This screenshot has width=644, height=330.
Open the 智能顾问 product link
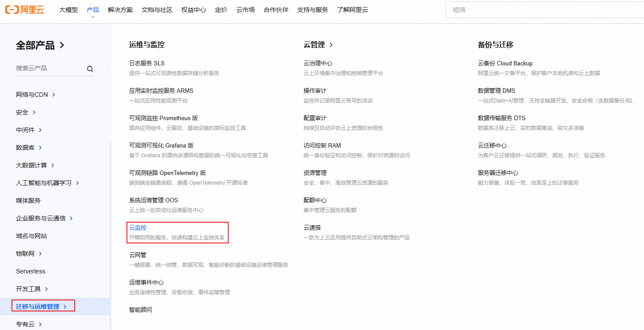pyautogui.click(x=141, y=310)
